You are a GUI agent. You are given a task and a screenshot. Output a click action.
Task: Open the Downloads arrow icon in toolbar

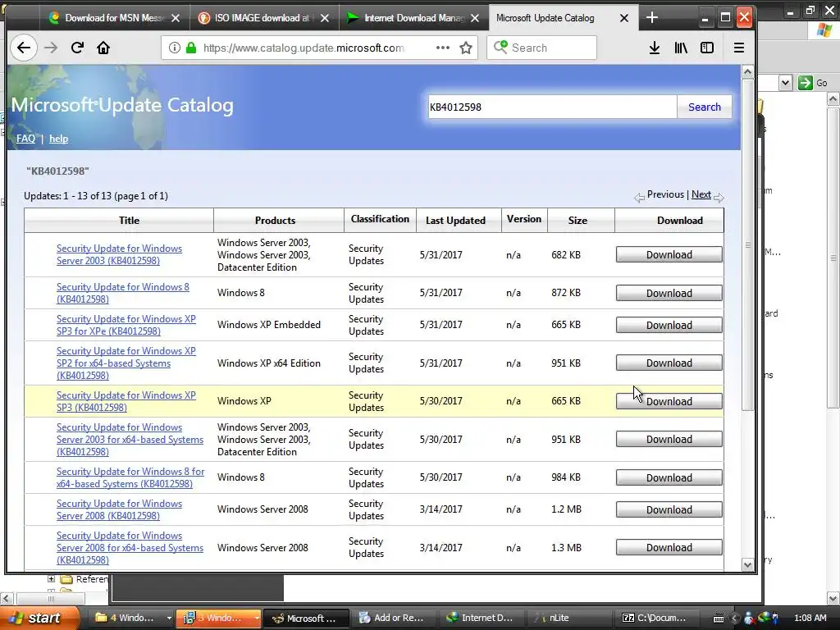[654, 48]
